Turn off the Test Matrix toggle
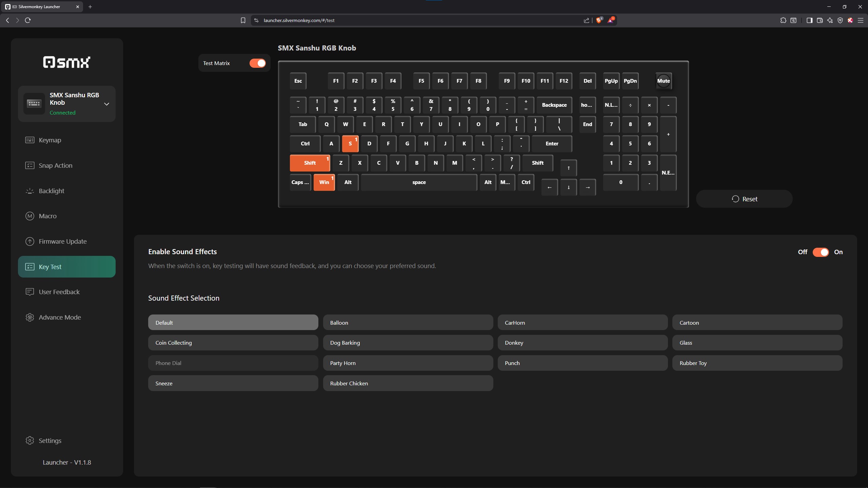 point(257,63)
